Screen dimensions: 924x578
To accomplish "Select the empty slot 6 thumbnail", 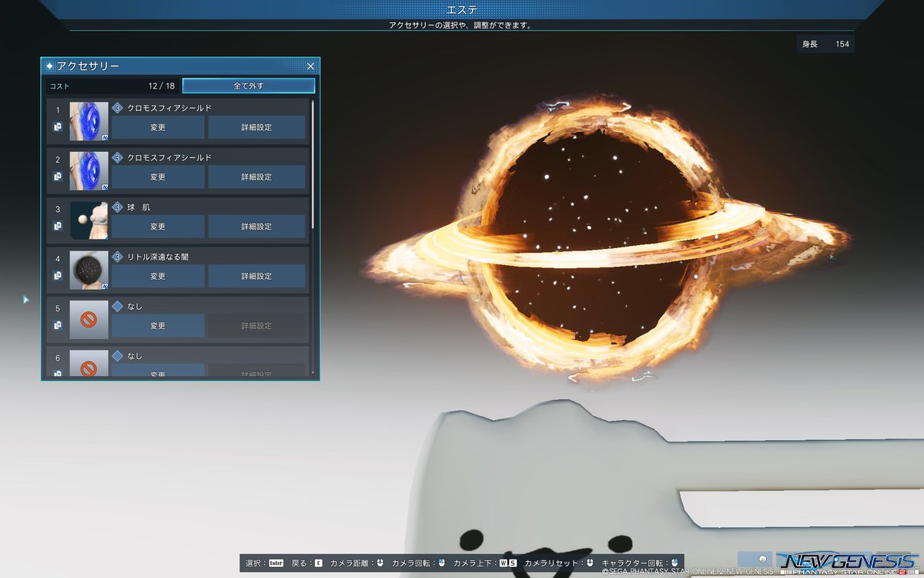I will pyautogui.click(x=89, y=363).
